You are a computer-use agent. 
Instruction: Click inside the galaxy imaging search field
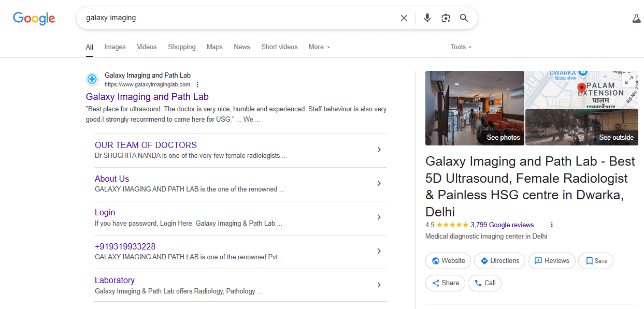tap(238, 18)
